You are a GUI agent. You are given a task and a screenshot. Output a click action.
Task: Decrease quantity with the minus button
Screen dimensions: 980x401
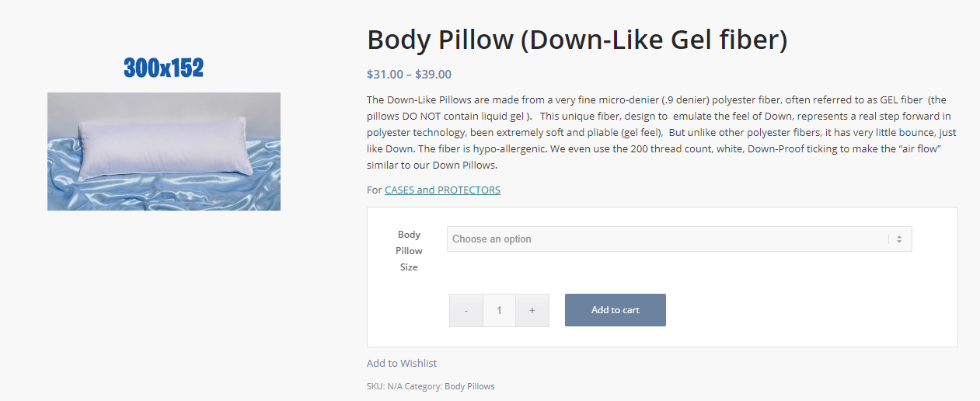466,310
